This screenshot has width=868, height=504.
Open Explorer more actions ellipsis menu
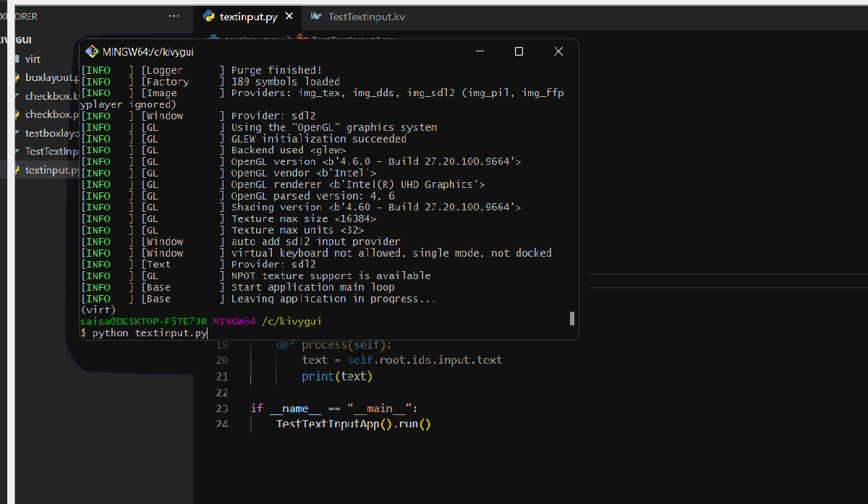[174, 16]
